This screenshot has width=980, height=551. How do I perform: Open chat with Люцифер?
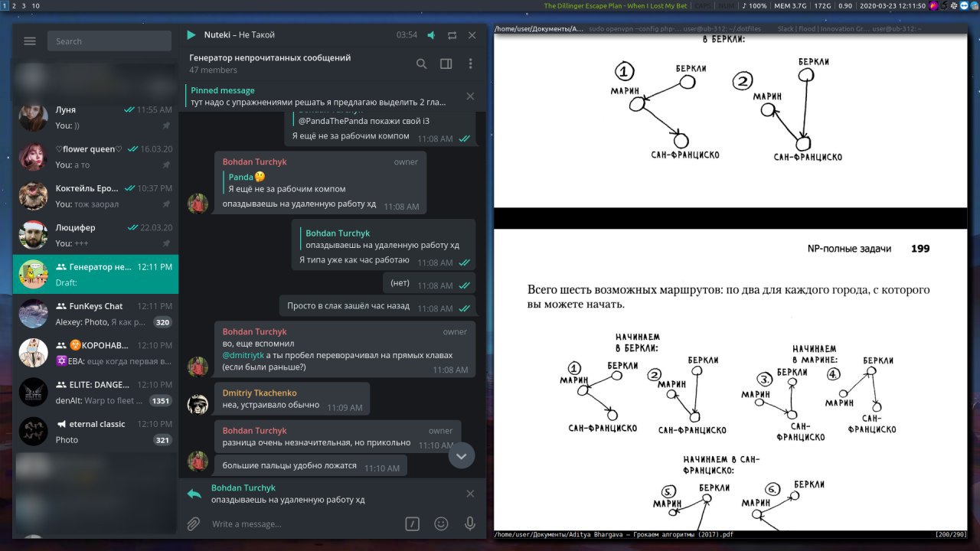96,235
